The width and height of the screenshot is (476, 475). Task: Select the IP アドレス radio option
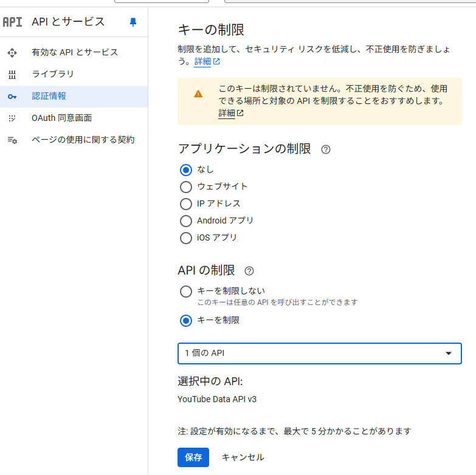click(186, 204)
